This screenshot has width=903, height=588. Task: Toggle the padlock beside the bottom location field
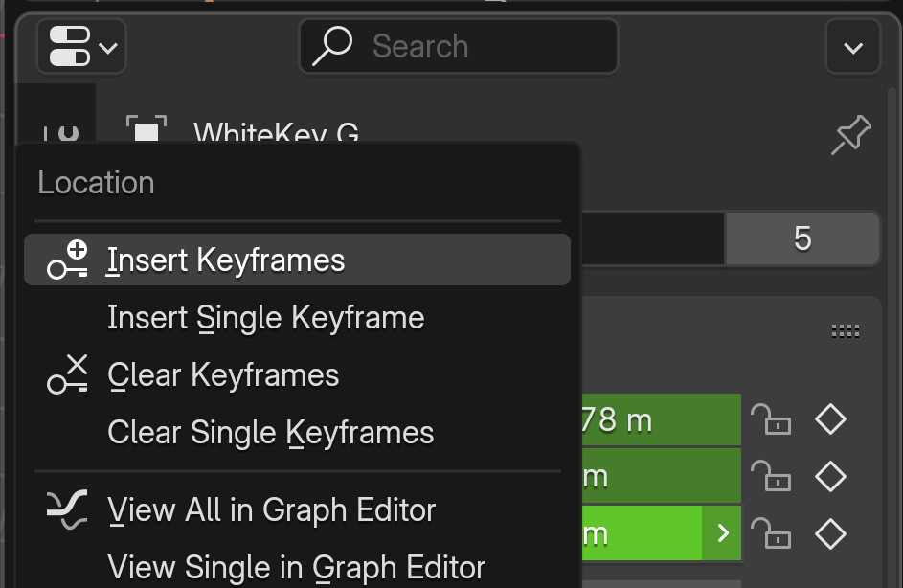pyautogui.click(x=772, y=533)
